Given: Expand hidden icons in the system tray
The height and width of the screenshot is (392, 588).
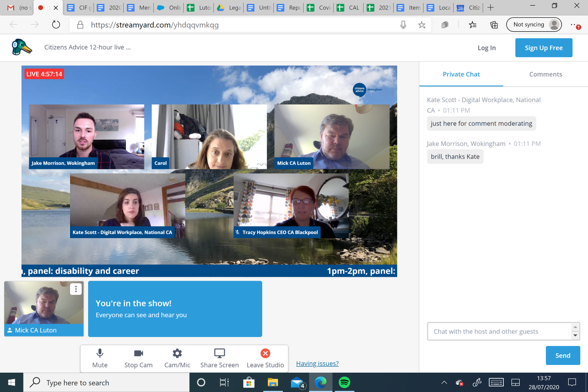Looking at the screenshot, I should [x=443, y=383].
